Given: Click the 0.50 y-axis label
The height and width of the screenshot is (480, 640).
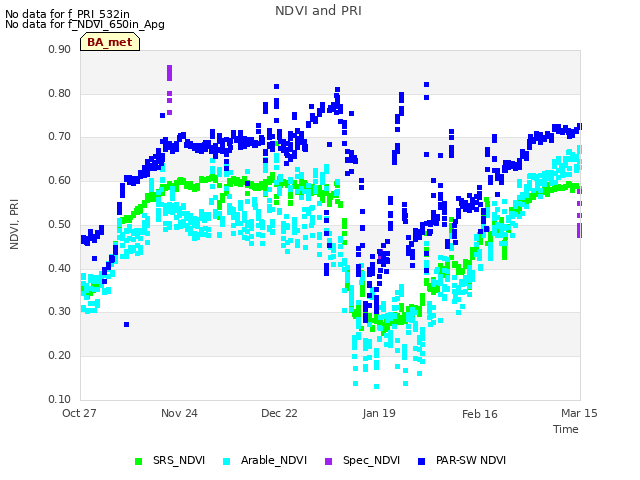Looking at the screenshot, I should [x=60, y=224].
